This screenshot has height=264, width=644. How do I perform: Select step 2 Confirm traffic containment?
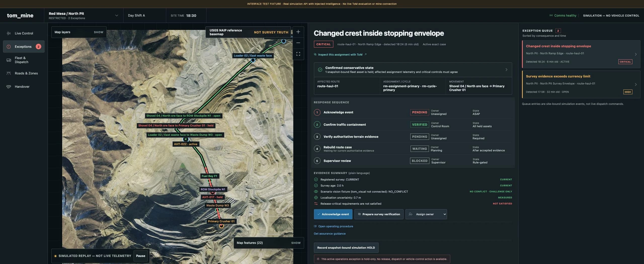(413, 124)
